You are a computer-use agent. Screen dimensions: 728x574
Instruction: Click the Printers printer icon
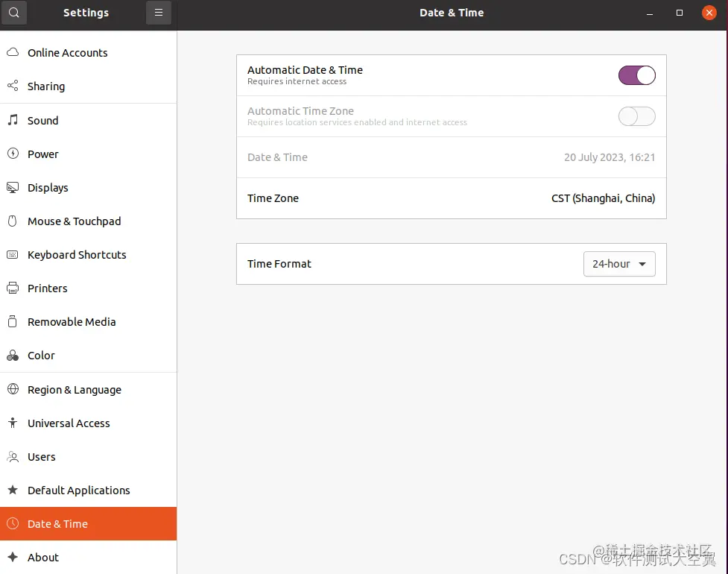tap(13, 288)
